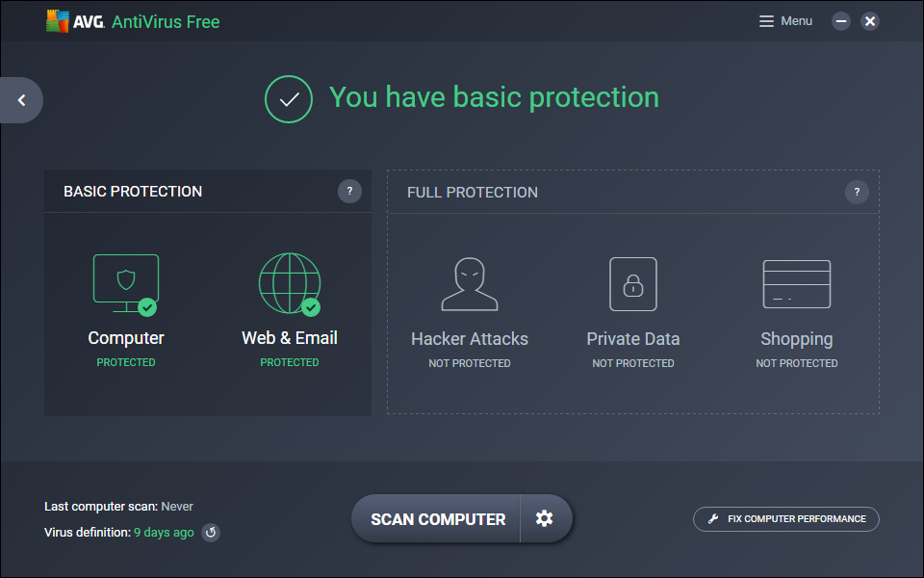The image size is (924, 578).
Task: Click the green checkmark status badge
Action: [x=288, y=99]
